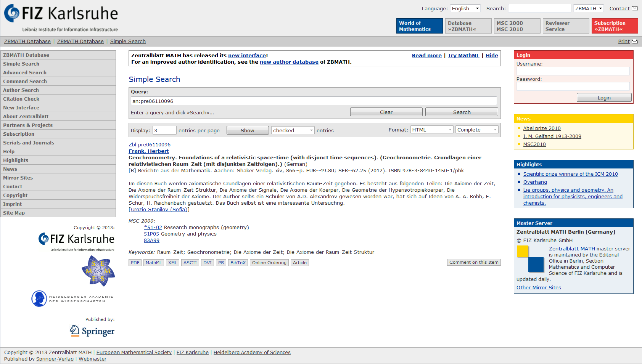The width and height of the screenshot is (642, 364).
Task: Open the Language dropdown
Action: 465,8
